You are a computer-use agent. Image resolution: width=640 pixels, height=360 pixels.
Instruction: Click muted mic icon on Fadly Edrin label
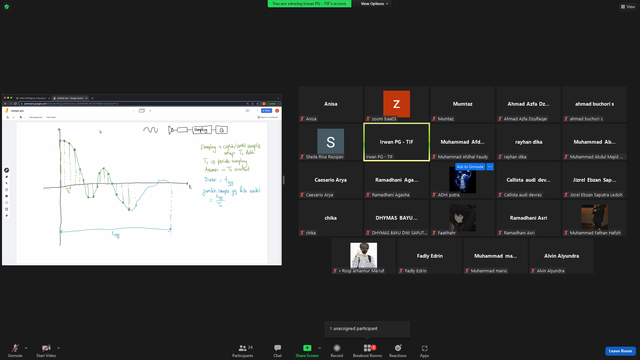[x=401, y=271]
